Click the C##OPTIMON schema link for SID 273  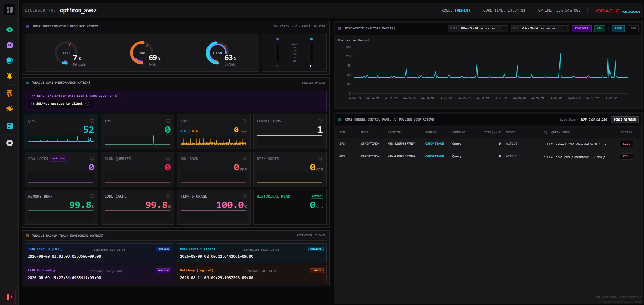[x=434, y=144]
